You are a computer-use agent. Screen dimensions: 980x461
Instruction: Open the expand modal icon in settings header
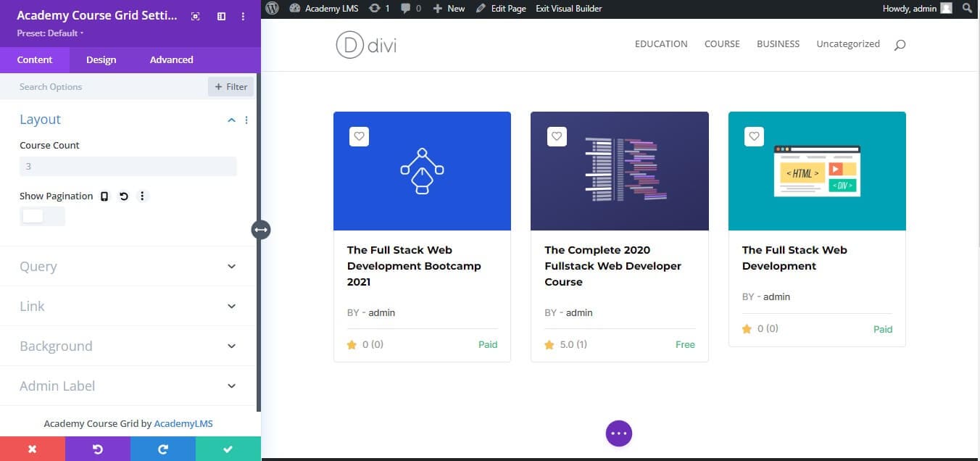(195, 16)
